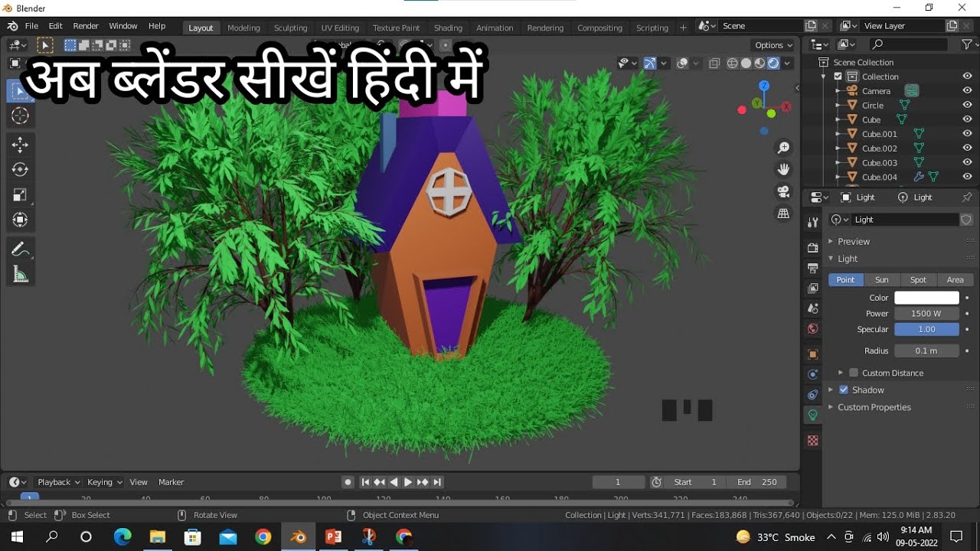Choose Spot light type
Screen dimensions: 980x551
tap(919, 280)
